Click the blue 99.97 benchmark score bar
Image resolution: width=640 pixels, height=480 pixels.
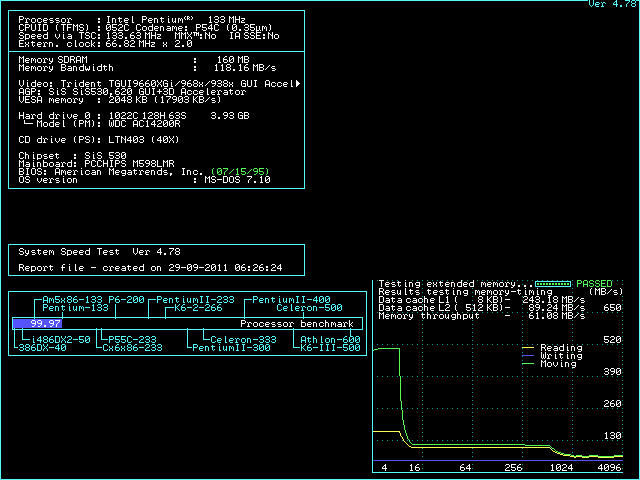tap(38, 324)
